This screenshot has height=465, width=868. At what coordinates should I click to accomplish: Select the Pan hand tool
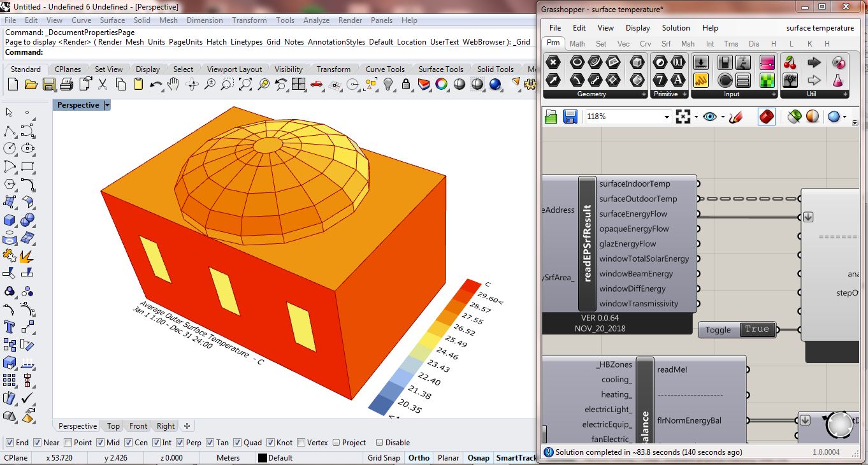[173, 85]
